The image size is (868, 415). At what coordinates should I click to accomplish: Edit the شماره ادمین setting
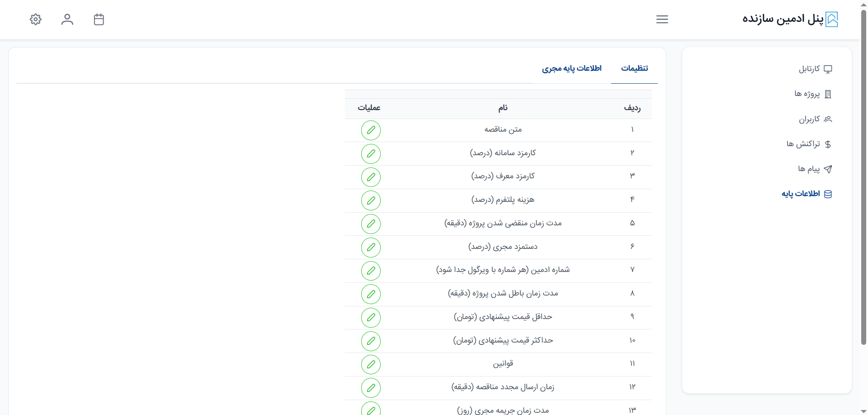(371, 271)
